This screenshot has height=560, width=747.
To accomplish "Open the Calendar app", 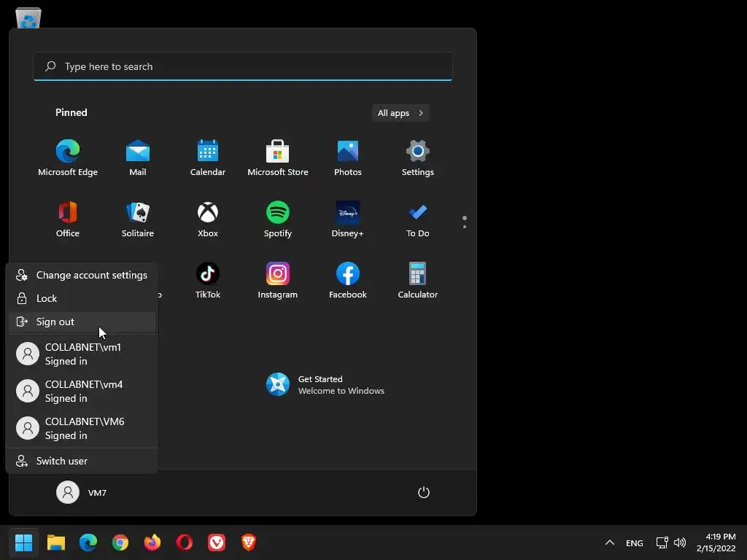I will click(x=208, y=157).
